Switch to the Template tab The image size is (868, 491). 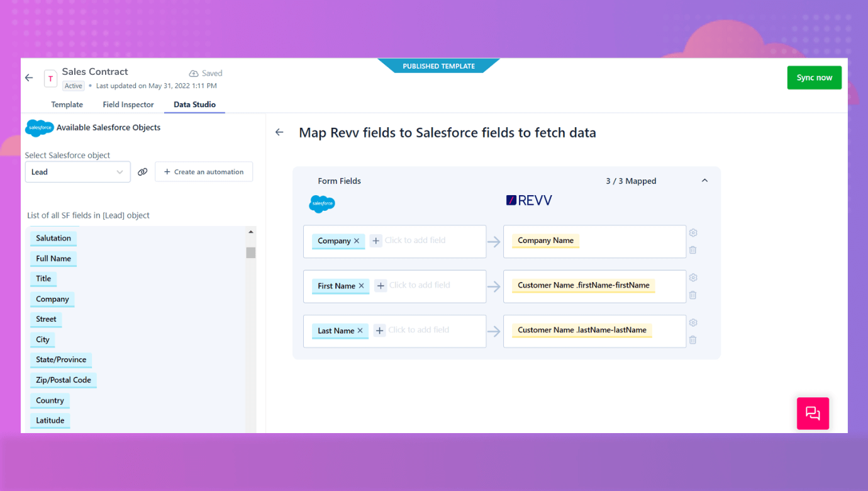[67, 104]
